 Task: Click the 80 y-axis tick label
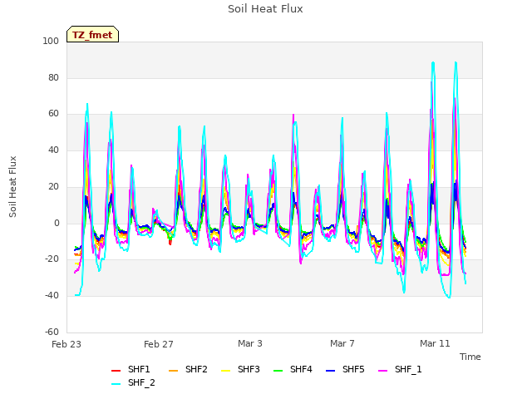[x=53, y=78]
